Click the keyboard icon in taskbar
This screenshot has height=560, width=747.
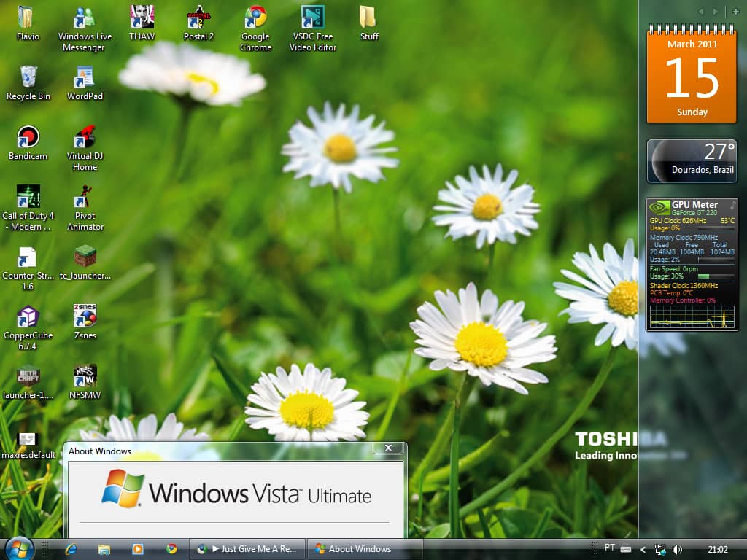pyautogui.click(x=626, y=549)
